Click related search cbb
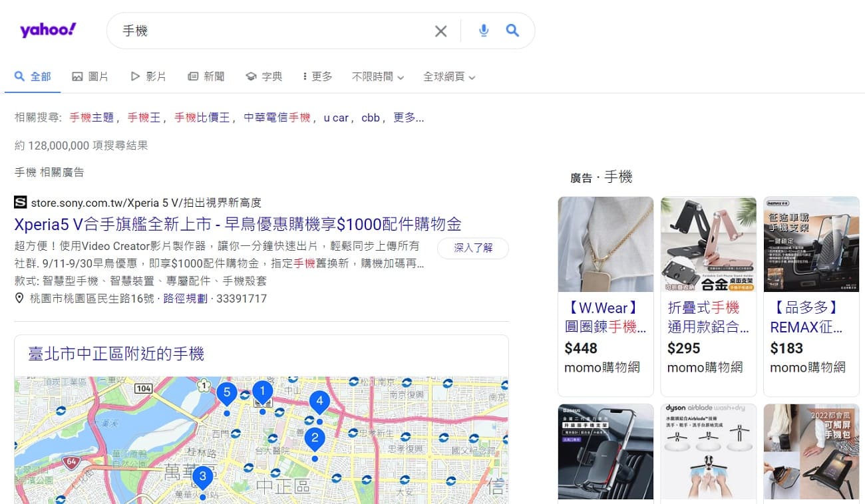Screen dimensions: 865x504 click(x=371, y=118)
